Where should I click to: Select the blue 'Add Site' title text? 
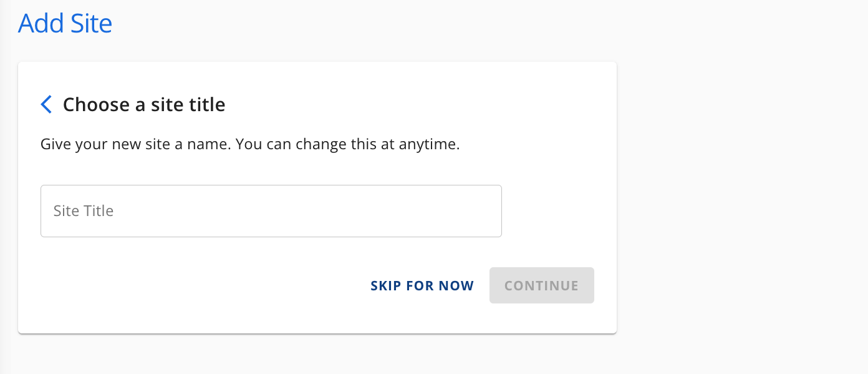[65, 23]
